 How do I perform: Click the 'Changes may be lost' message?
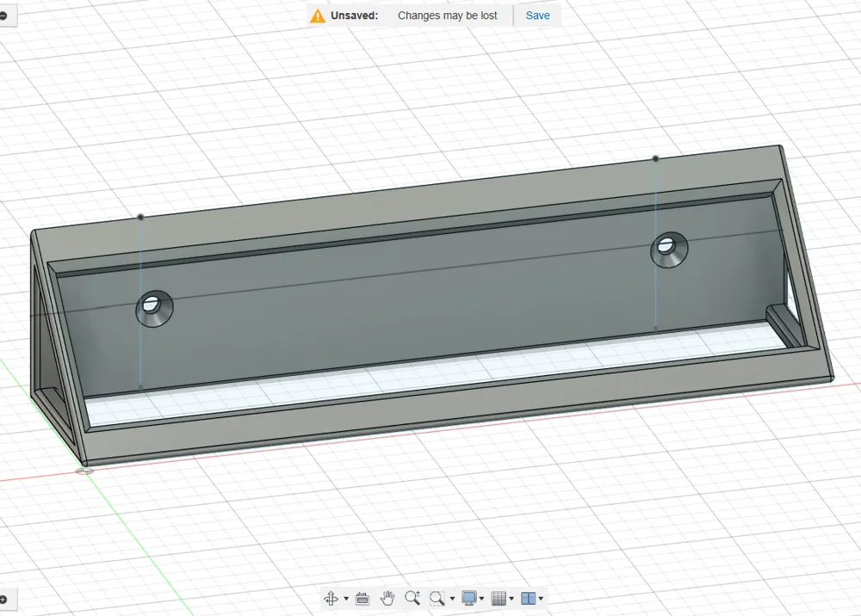pyautogui.click(x=447, y=15)
